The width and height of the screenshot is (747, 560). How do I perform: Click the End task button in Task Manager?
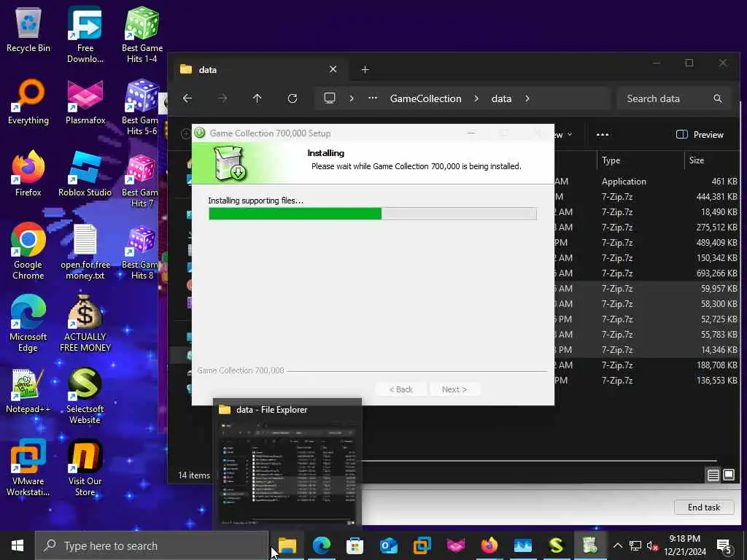[x=704, y=507]
